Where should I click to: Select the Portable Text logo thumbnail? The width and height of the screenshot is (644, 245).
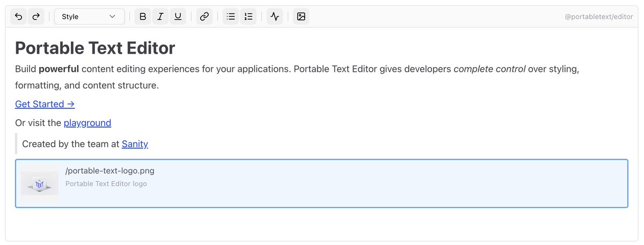click(40, 183)
